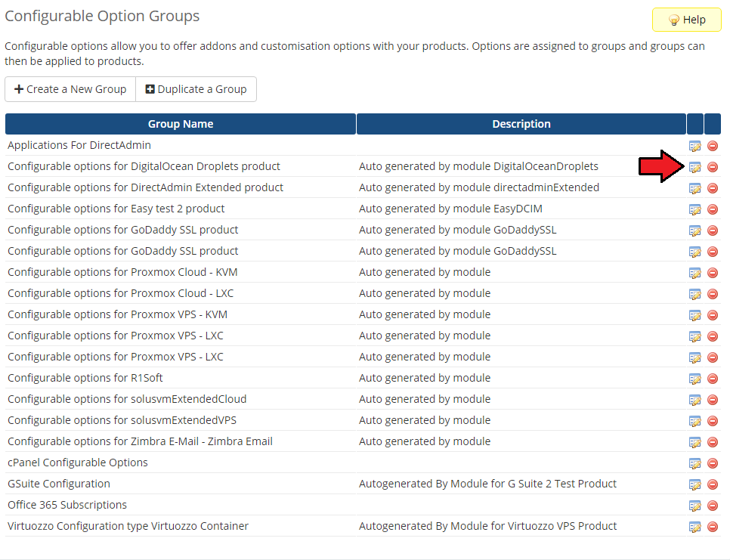Viewport: 730px width, 560px height.
Task: Delete the Proxmox VPS - KVM group
Action: [713, 315]
